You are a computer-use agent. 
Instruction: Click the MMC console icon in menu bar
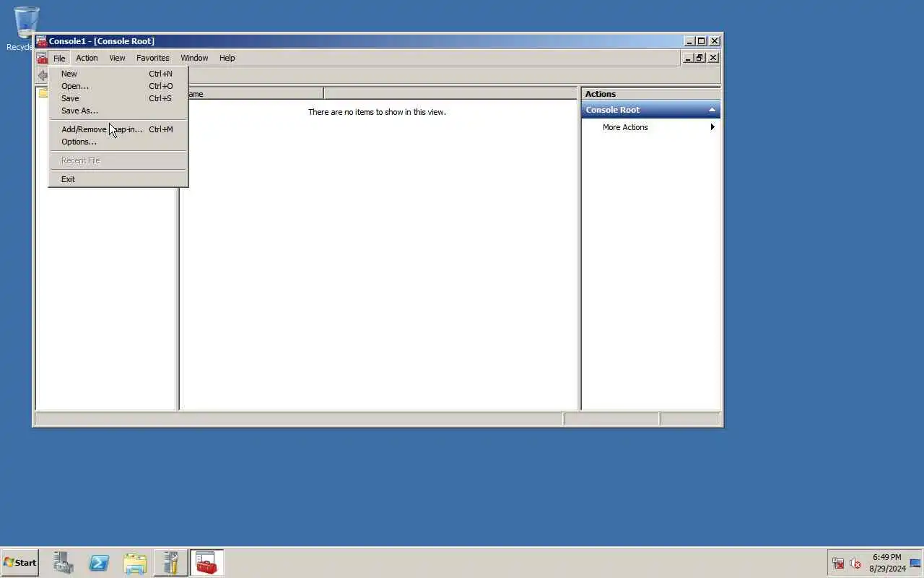pyautogui.click(x=42, y=58)
